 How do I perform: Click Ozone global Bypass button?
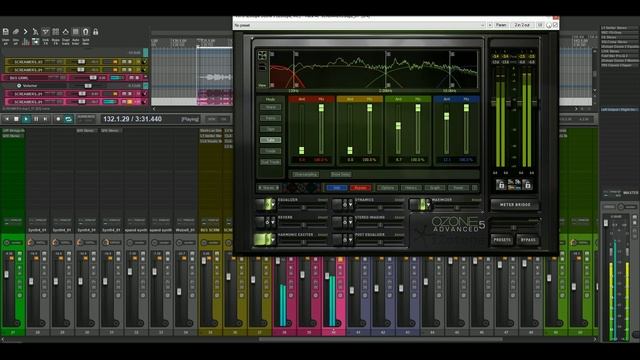pyautogui.click(x=528, y=240)
